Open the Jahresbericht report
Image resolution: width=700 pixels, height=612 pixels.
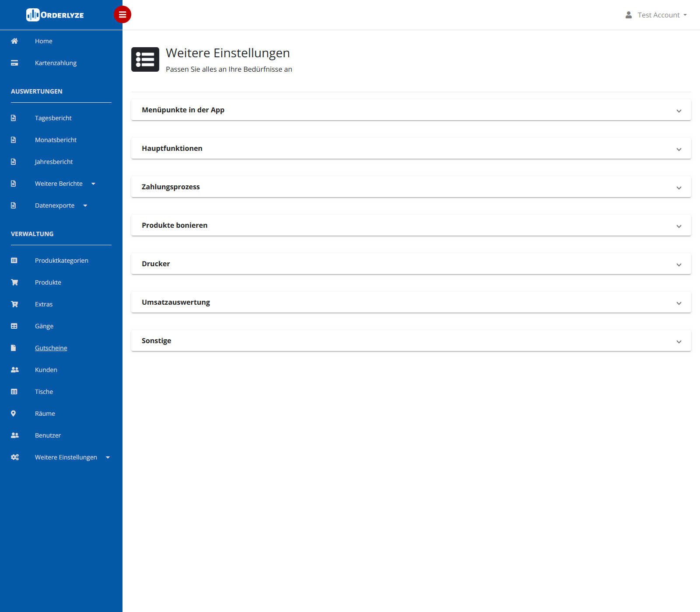(x=54, y=162)
